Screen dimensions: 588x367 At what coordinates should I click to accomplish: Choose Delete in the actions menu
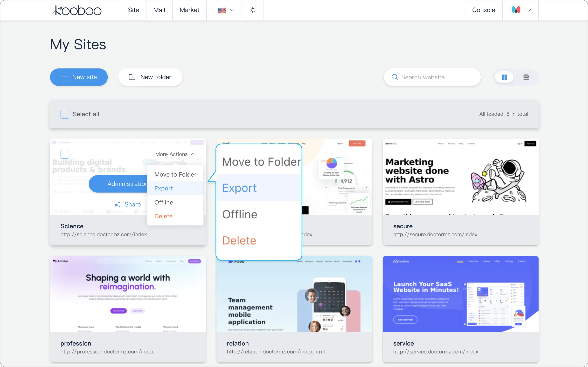pyautogui.click(x=163, y=216)
